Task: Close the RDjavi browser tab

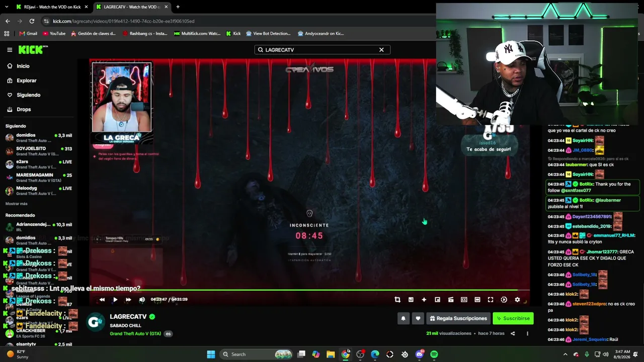Action: click(86, 7)
